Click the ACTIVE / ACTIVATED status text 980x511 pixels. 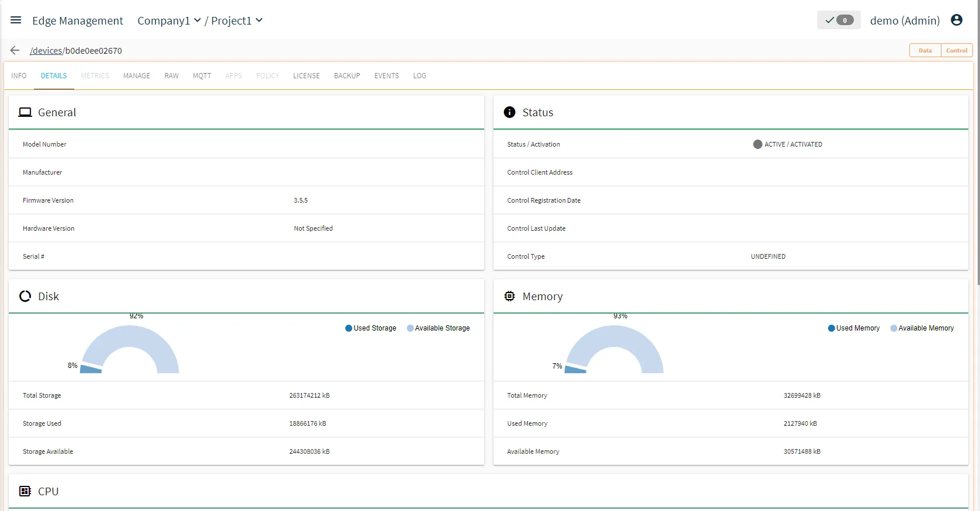click(x=793, y=144)
